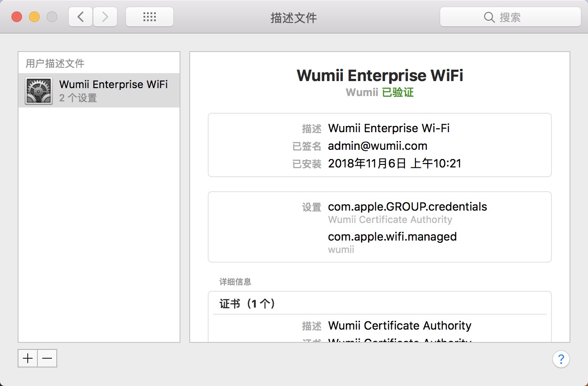
Task: Select Wumii Enterprise WiFi in sidebar list
Action: coord(113,85)
